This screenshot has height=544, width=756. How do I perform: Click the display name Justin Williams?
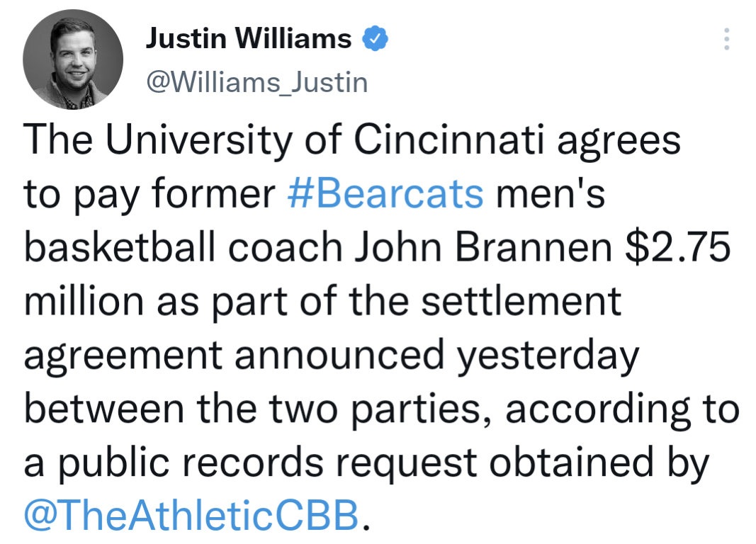point(249,38)
